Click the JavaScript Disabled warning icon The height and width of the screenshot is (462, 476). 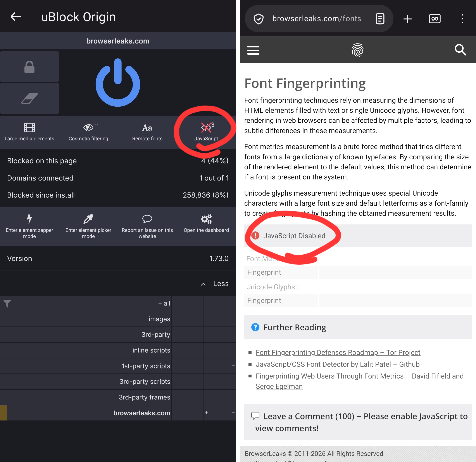tap(255, 236)
